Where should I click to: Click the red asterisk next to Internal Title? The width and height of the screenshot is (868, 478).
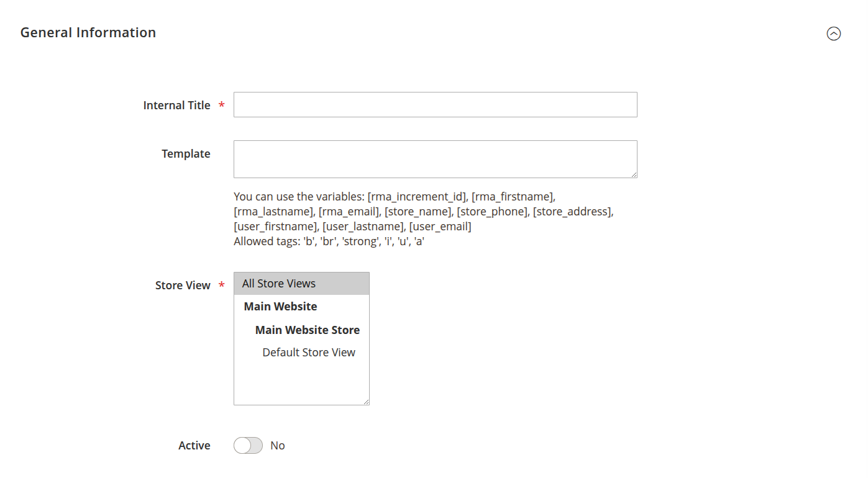[x=222, y=106]
